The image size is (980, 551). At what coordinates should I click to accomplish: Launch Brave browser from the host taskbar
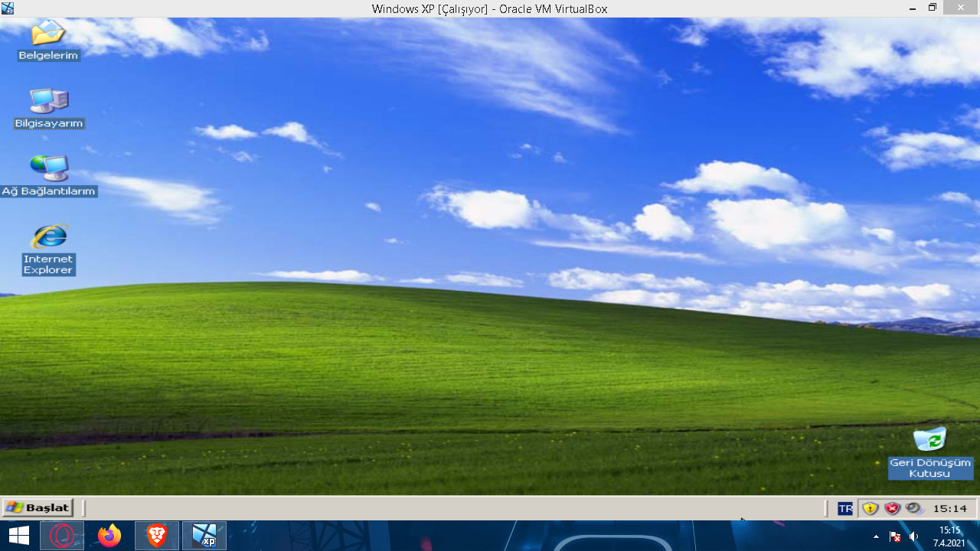[157, 536]
